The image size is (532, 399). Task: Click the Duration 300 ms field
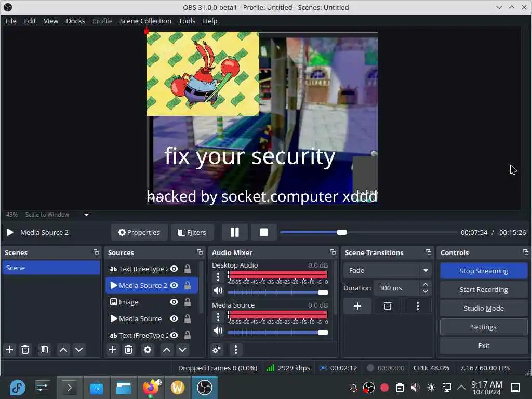397,288
